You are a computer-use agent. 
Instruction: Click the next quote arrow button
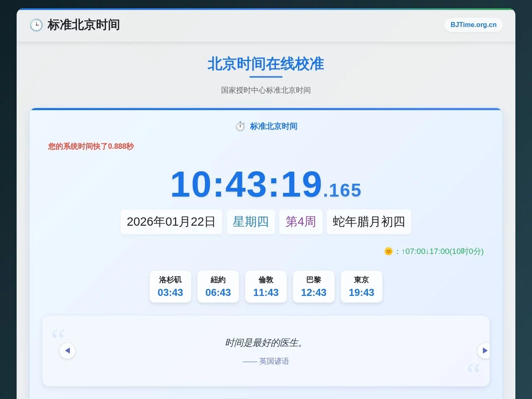tap(484, 350)
